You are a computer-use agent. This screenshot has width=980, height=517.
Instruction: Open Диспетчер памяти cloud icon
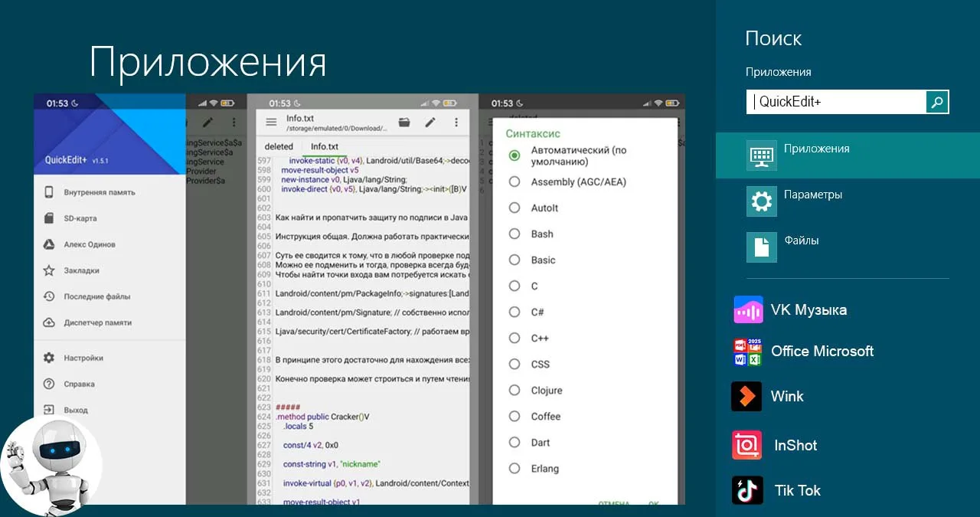[x=49, y=322]
